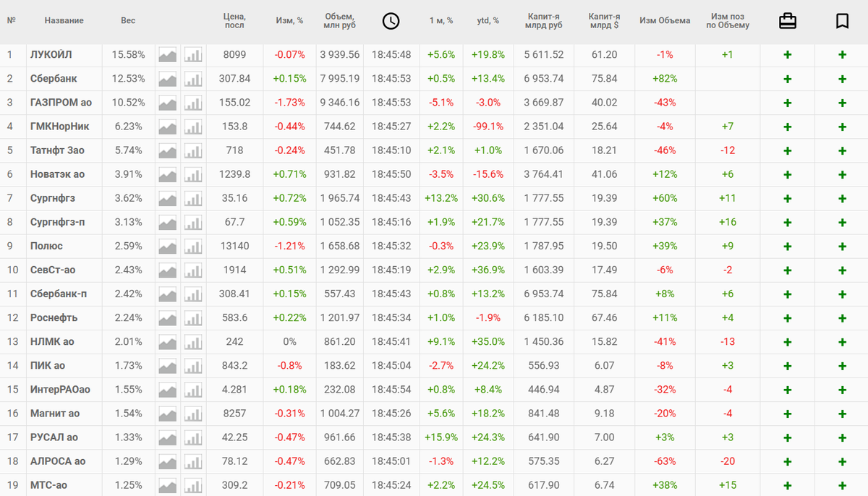Image resolution: width=868 pixels, height=496 pixels.
Task: Sort by Объем, млн руб header
Action: point(340,21)
